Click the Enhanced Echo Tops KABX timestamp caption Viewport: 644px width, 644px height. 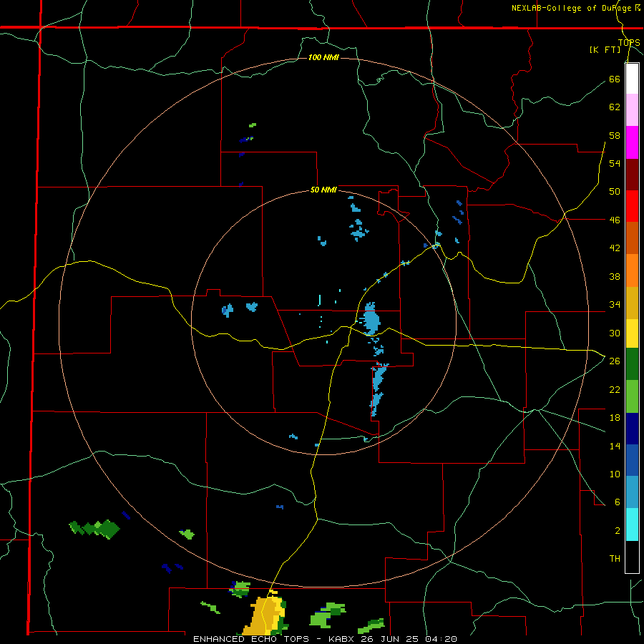325,639
